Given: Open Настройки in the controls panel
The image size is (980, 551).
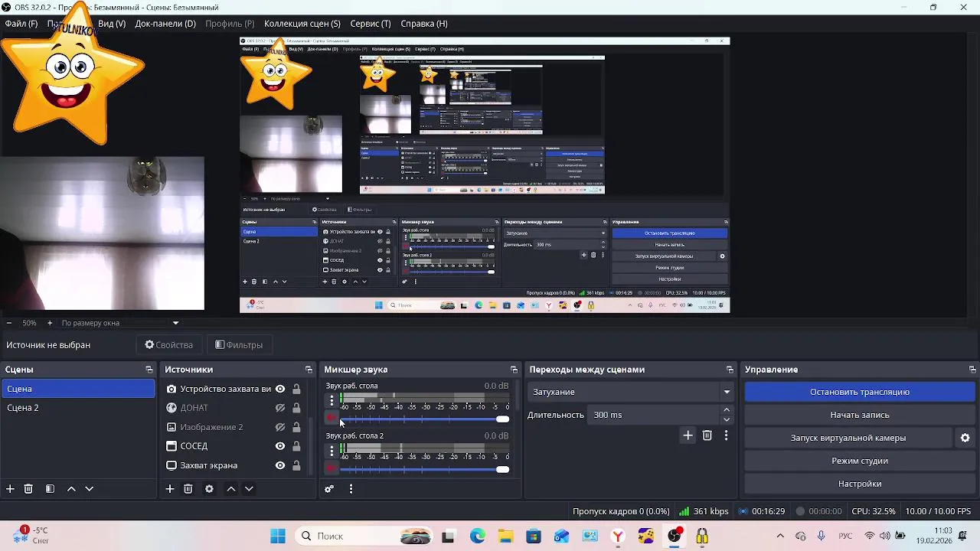Looking at the screenshot, I should 859,484.
